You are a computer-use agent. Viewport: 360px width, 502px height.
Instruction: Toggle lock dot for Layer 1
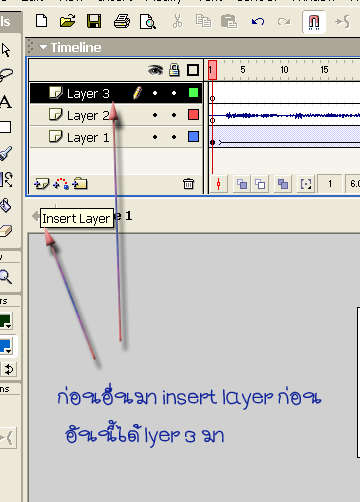[x=174, y=137]
